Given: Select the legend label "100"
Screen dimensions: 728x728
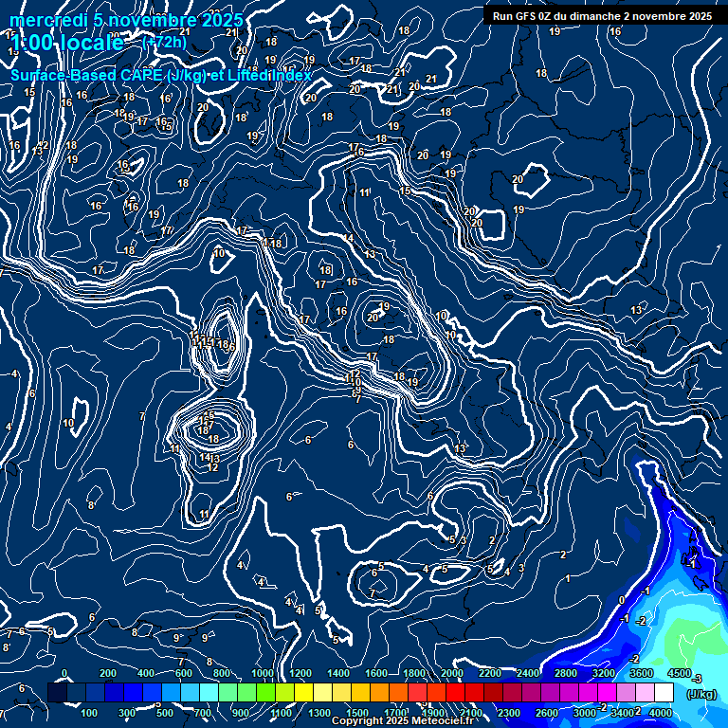Looking at the screenshot, I should pyautogui.click(x=89, y=713).
